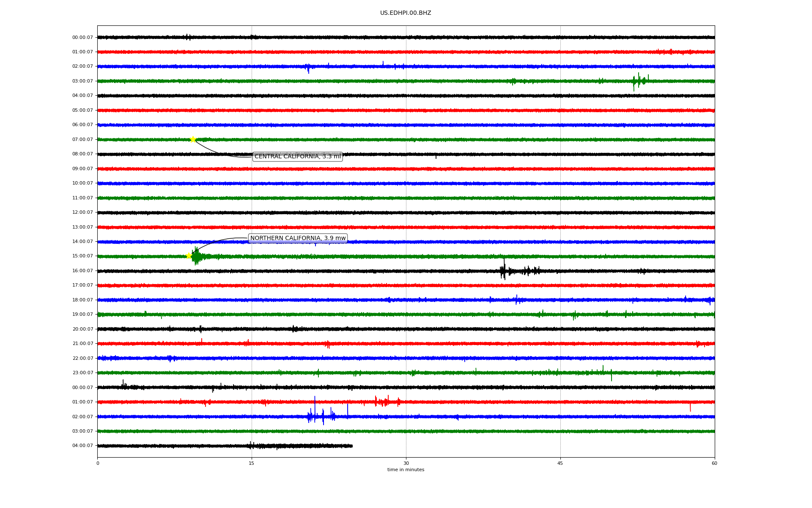
Task: Click the 16:00:07 row time label
Action: click(82, 271)
